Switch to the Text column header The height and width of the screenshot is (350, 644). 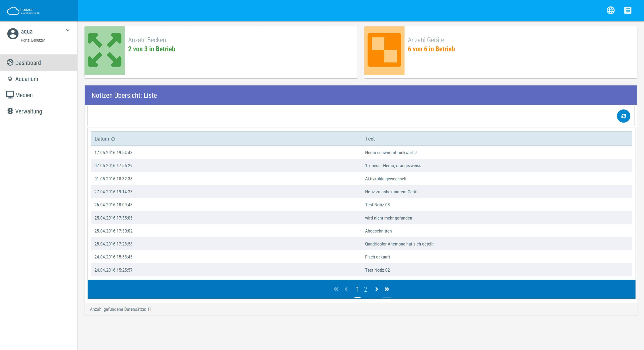(370, 139)
